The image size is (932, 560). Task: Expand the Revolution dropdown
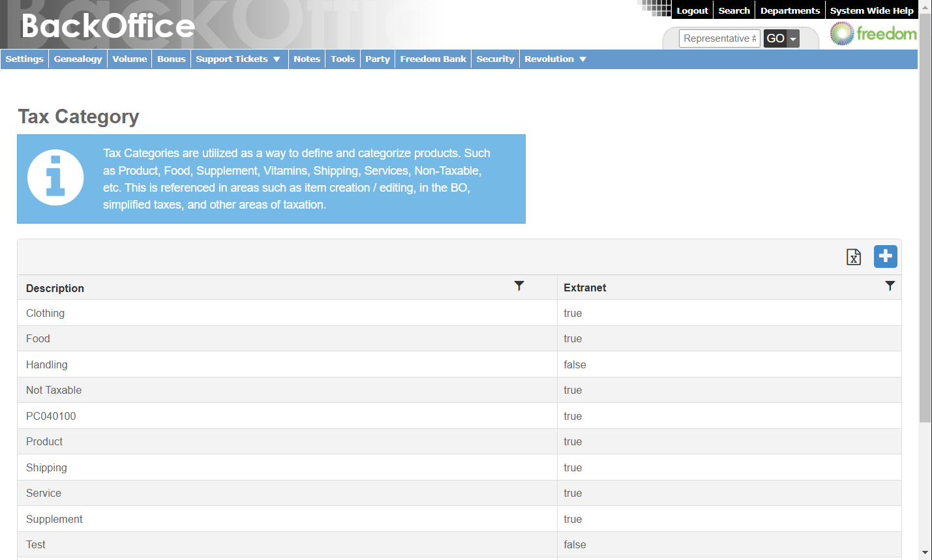click(555, 59)
